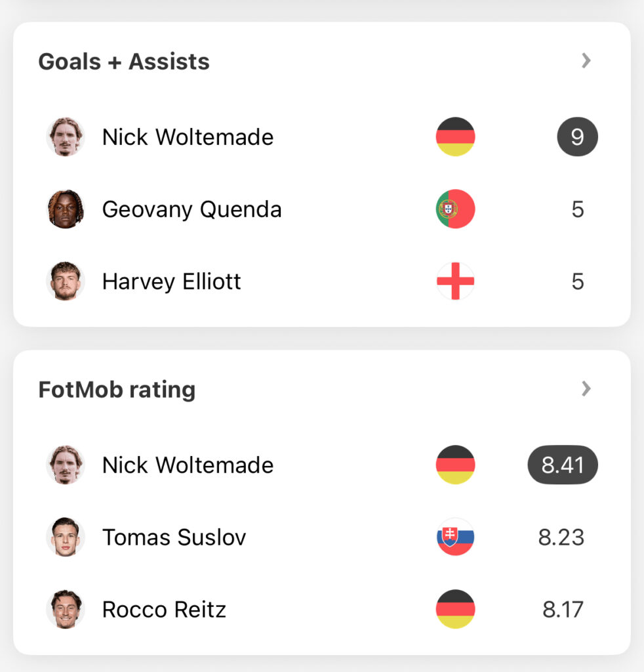Open Tomas Suslov's name entry
This screenshot has width=644, height=672.
[174, 537]
